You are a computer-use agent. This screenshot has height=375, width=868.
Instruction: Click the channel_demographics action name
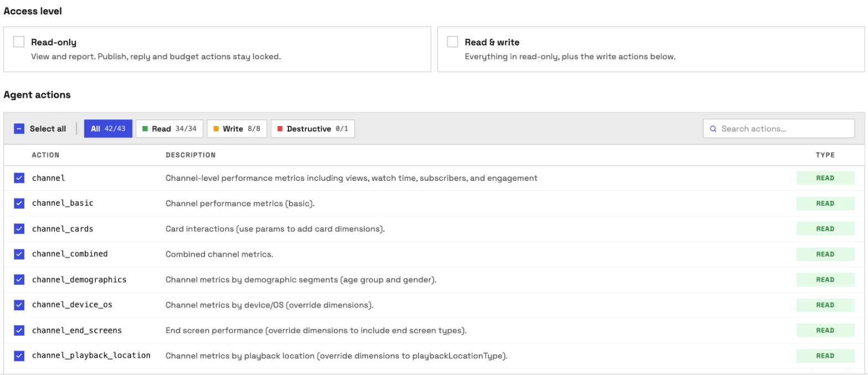(x=79, y=280)
